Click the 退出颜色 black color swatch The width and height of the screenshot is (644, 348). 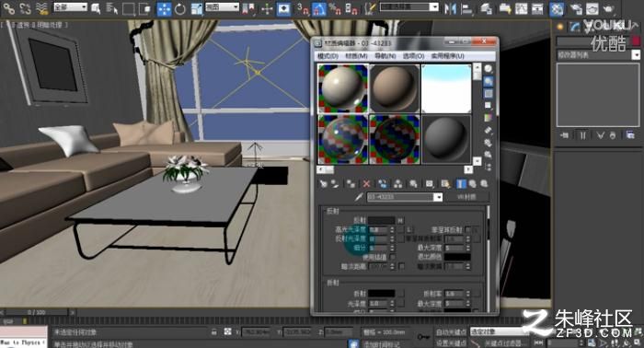(457, 257)
